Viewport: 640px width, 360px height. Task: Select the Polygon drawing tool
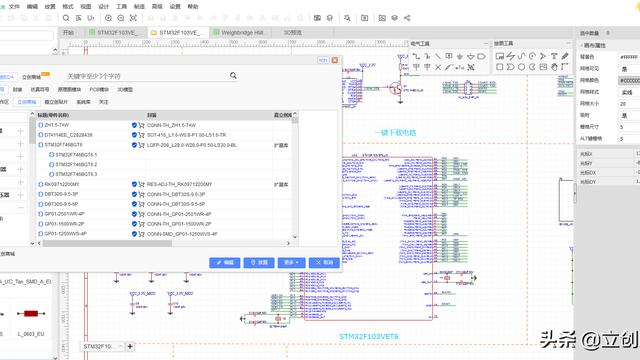(511, 67)
